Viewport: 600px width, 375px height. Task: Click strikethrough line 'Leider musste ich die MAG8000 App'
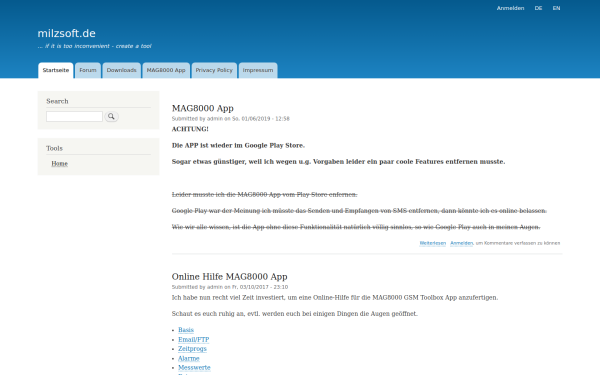(x=264, y=194)
